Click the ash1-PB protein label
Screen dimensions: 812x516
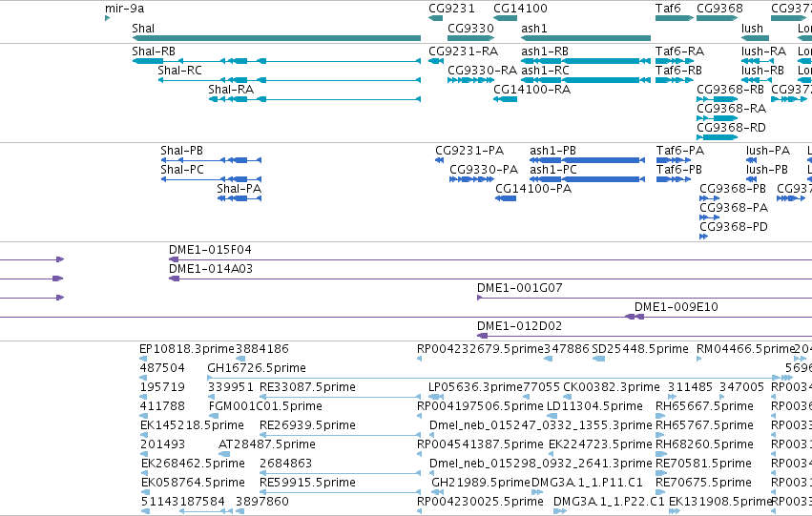coord(552,151)
